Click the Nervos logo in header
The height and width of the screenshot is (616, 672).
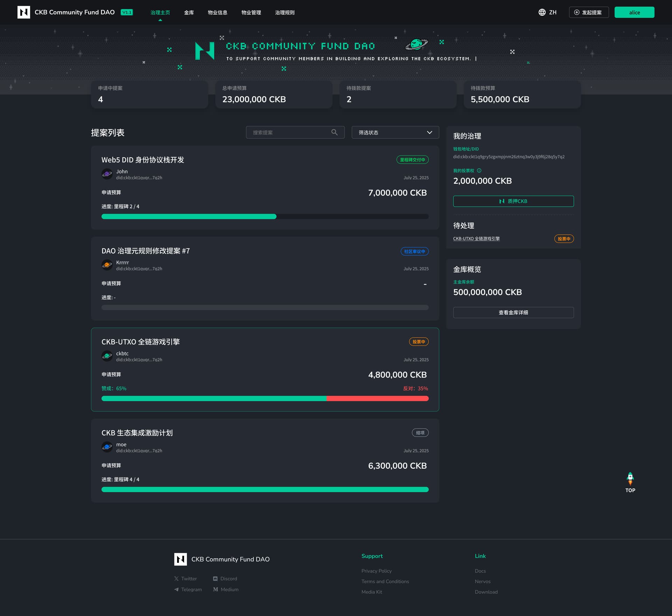pyautogui.click(x=24, y=12)
